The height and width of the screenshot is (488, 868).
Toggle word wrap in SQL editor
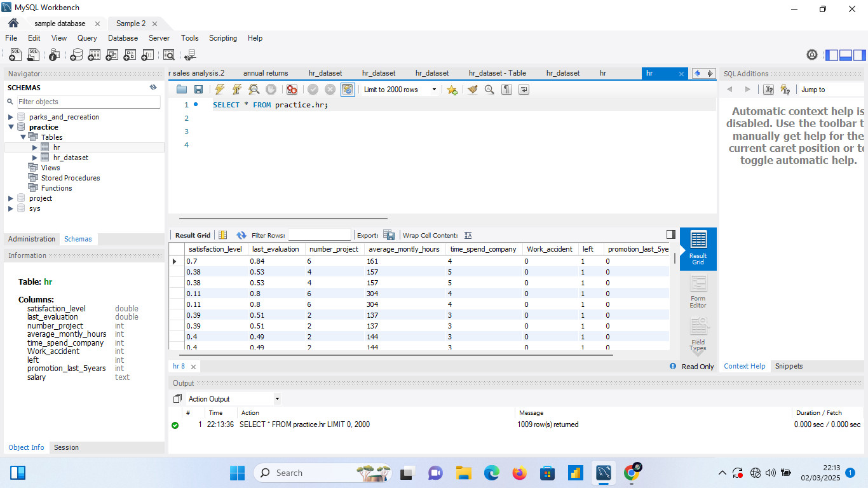point(524,90)
